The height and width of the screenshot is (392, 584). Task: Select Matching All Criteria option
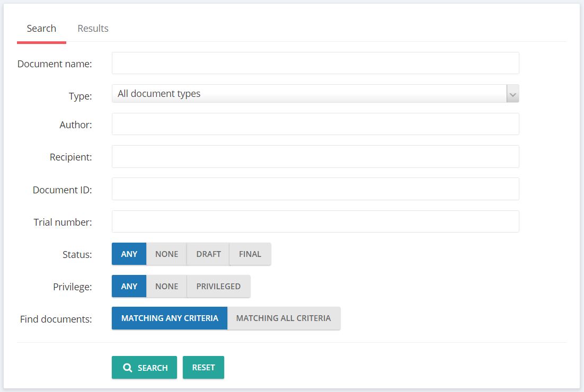pos(284,318)
